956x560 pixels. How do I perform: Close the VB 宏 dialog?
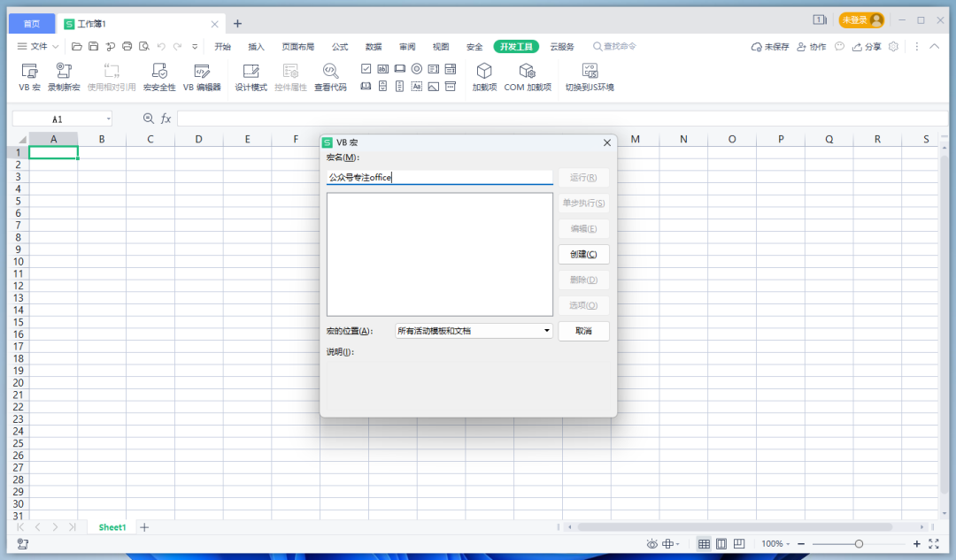pyautogui.click(x=606, y=142)
